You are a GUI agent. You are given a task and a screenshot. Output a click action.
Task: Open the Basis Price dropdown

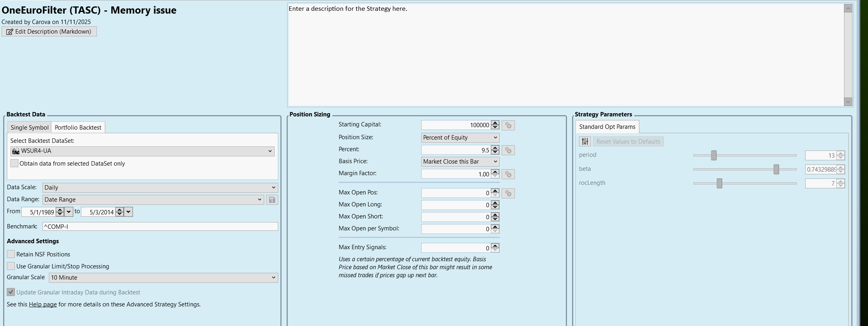click(460, 162)
